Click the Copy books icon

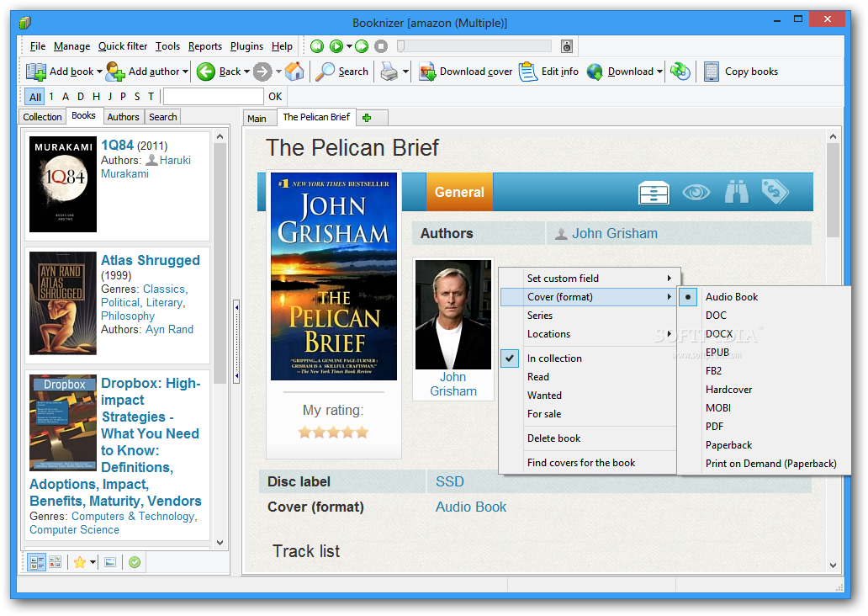(712, 72)
